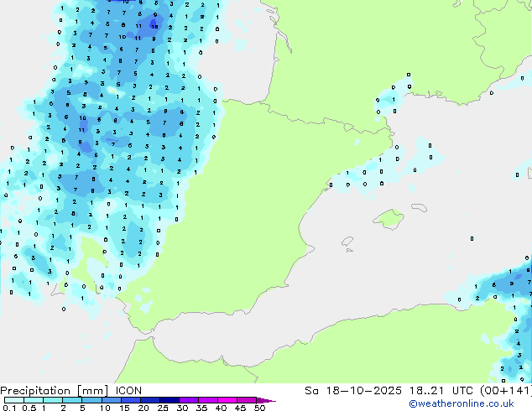Open the weatheronline.co.uk link
The width and height of the screenshot is (532, 411).
[x=462, y=403]
